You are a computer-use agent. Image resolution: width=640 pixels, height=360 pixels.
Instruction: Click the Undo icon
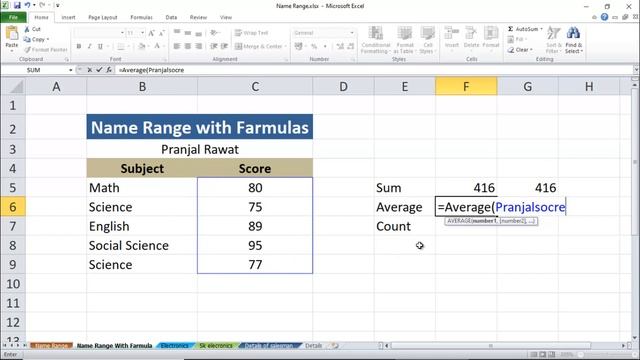27,6
